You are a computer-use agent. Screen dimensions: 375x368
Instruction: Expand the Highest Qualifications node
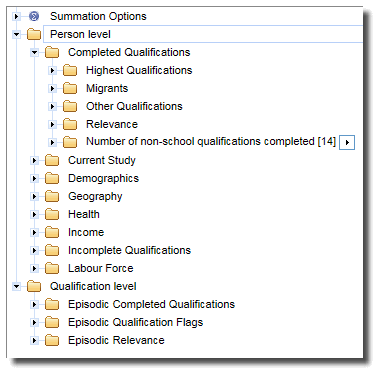pos(52,70)
